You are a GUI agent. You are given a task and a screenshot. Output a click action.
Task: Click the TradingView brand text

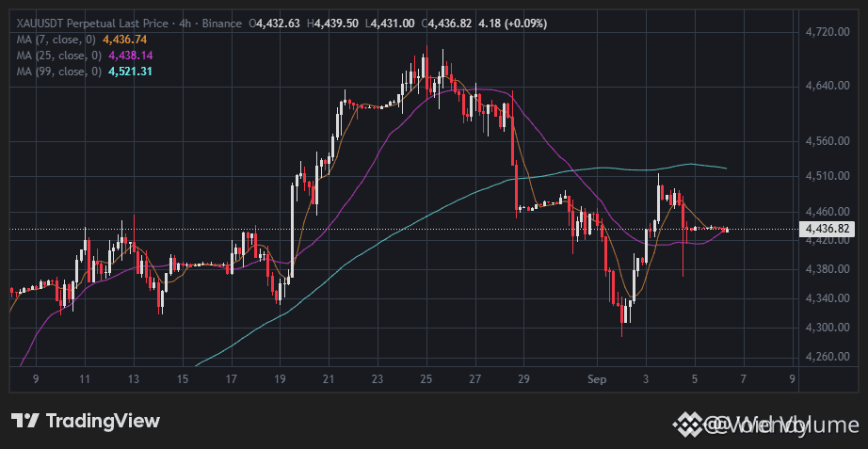[x=103, y=421]
